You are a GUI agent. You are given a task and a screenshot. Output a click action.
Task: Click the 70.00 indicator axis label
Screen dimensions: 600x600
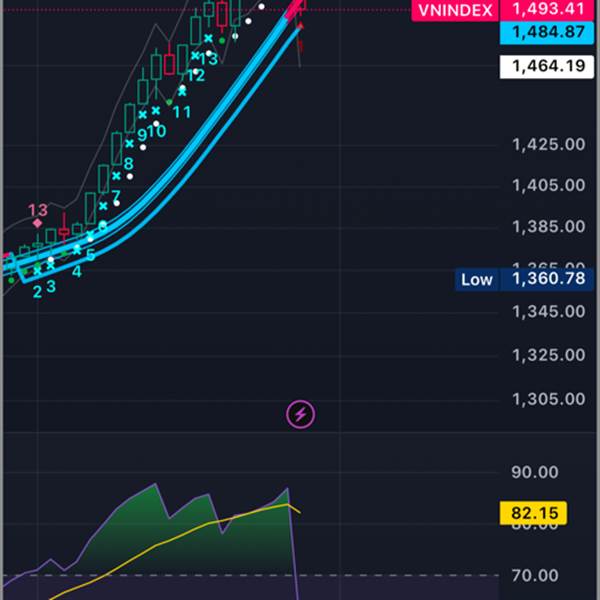[535, 576]
